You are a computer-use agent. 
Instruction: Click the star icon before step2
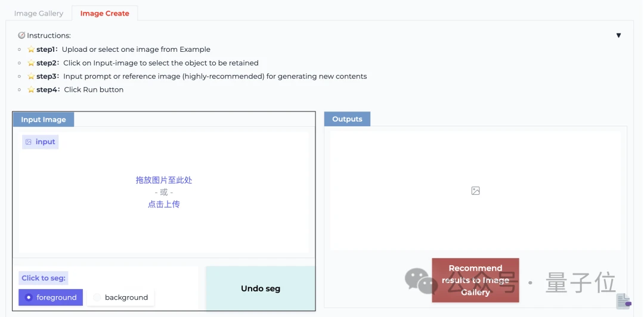tap(31, 63)
